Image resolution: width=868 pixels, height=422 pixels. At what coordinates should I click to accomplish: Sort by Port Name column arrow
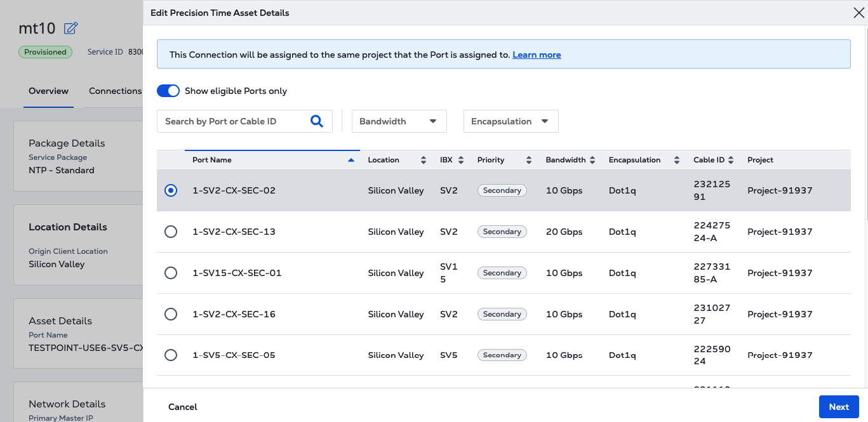point(351,161)
